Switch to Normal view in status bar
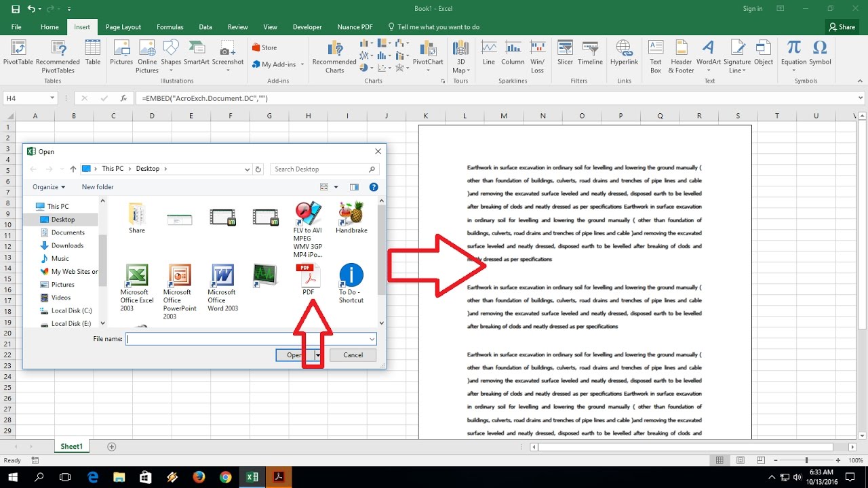This screenshot has height=488, width=868. click(721, 460)
